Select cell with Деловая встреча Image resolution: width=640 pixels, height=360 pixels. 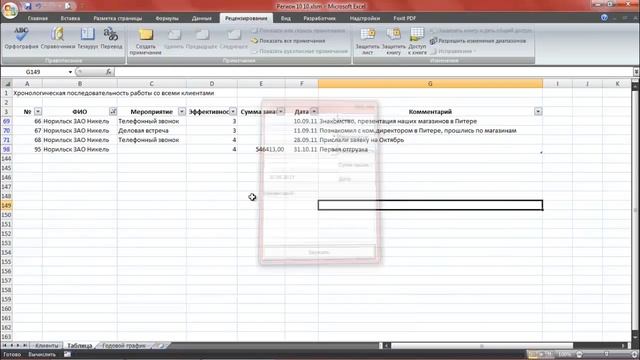tap(151, 131)
